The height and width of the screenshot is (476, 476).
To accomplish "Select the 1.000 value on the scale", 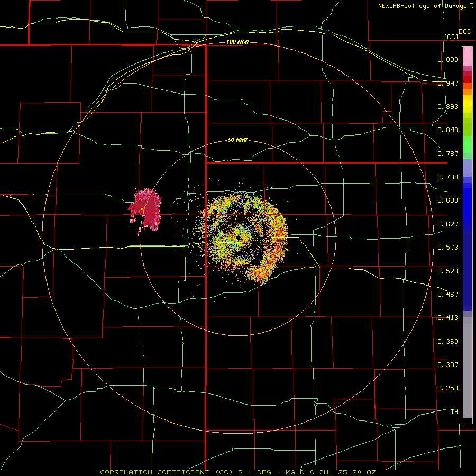I will coord(448,59).
